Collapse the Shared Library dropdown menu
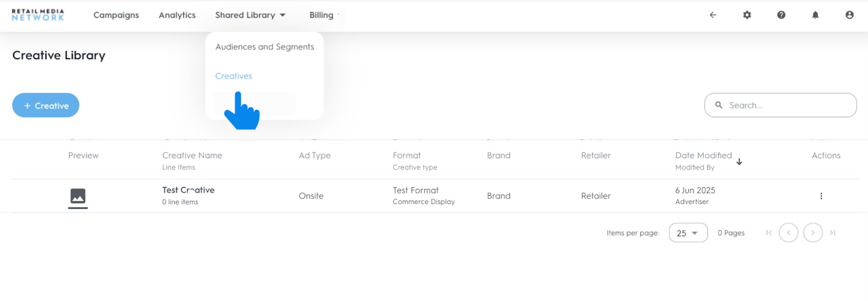Viewport: 868px width, 301px height. pos(250,15)
